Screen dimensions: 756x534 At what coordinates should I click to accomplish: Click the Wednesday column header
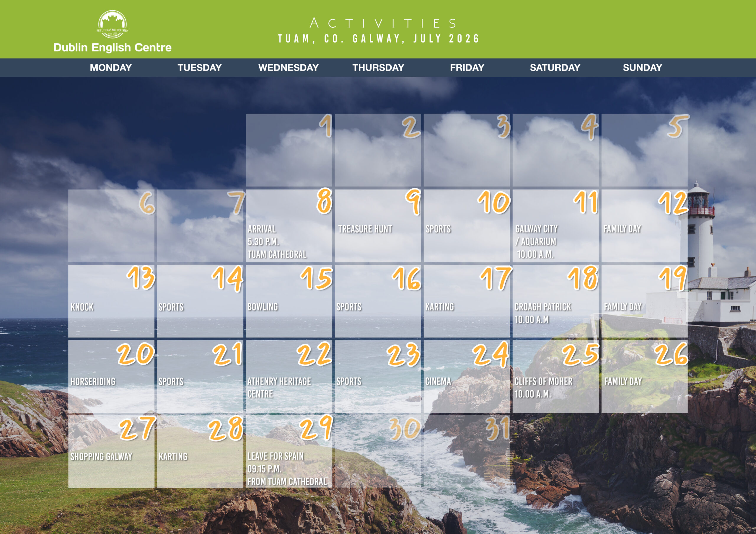tap(289, 68)
